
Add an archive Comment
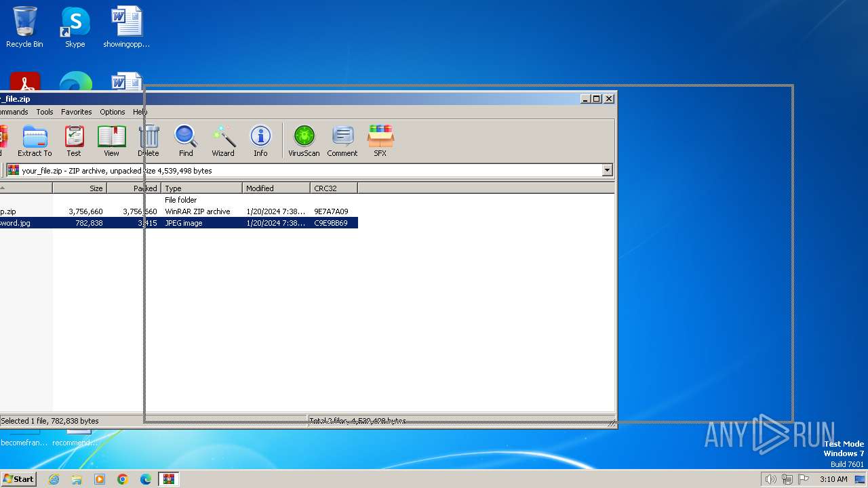pos(342,141)
